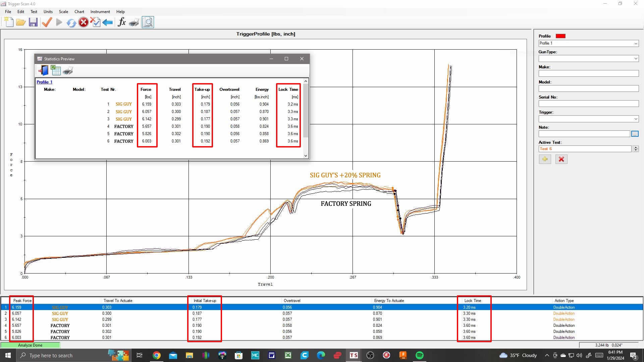The image size is (644, 362).
Task: Open the File menu
Action: (7, 11)
